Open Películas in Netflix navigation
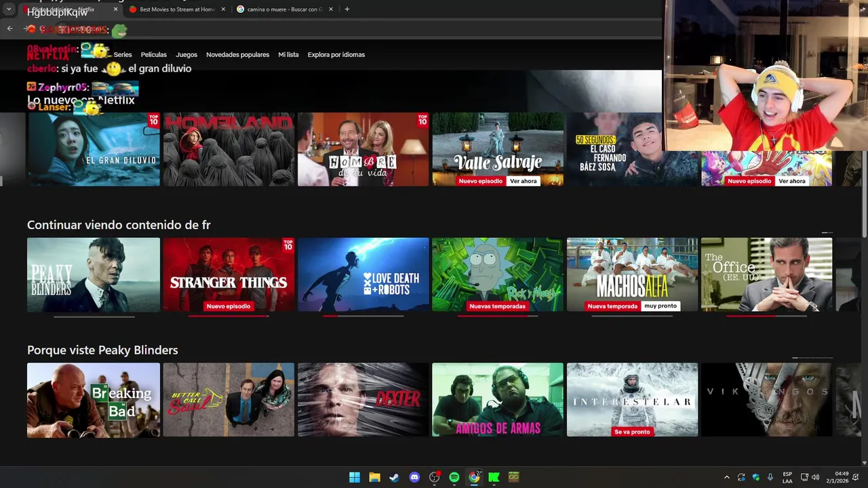 pyautogui.click(x=154, y=55)
